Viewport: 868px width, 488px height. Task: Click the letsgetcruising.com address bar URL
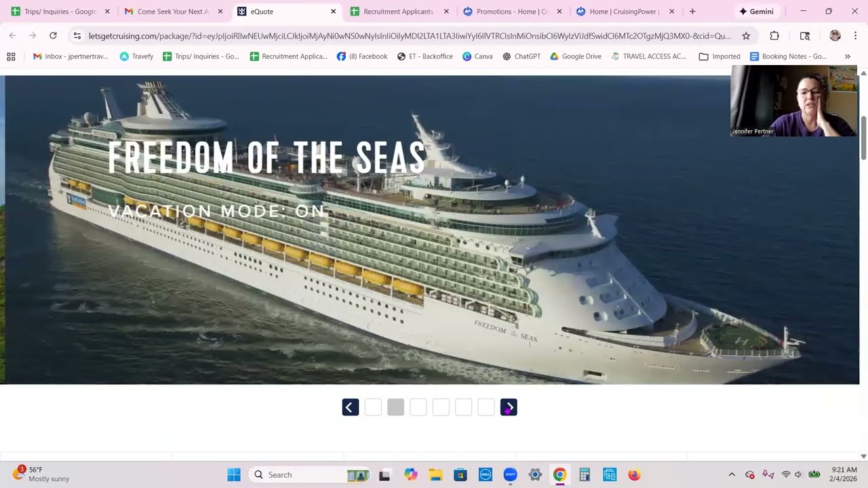click(410, 36)
